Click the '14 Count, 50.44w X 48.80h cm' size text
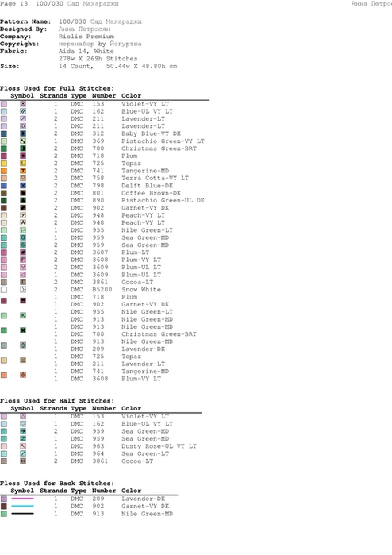 [x=117, y=66]
